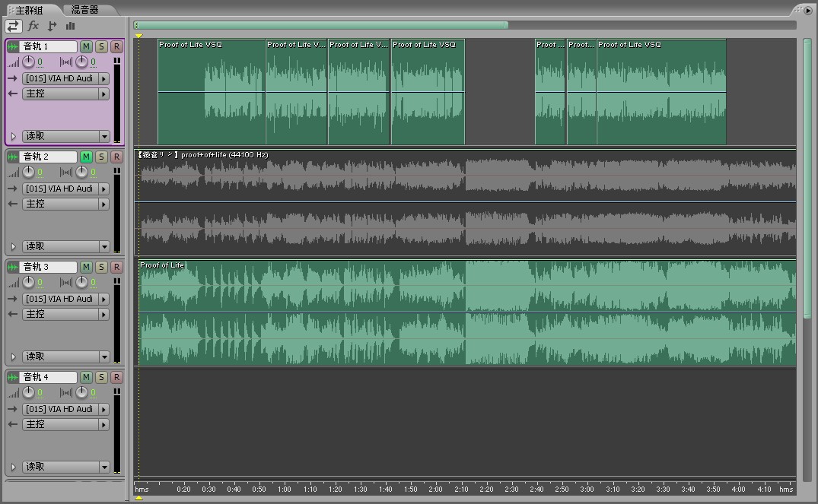Expand automation lanes on 音轨 2
818x504 pixels.
click(14, 246)
